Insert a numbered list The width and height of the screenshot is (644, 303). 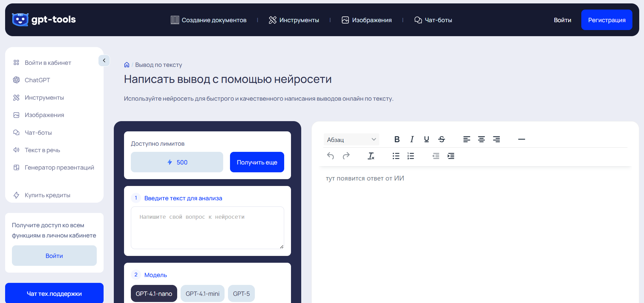[411, 156]
